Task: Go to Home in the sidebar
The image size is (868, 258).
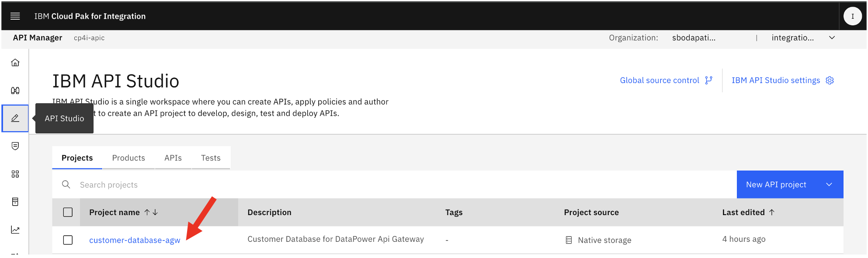Action: click(15, 63)
